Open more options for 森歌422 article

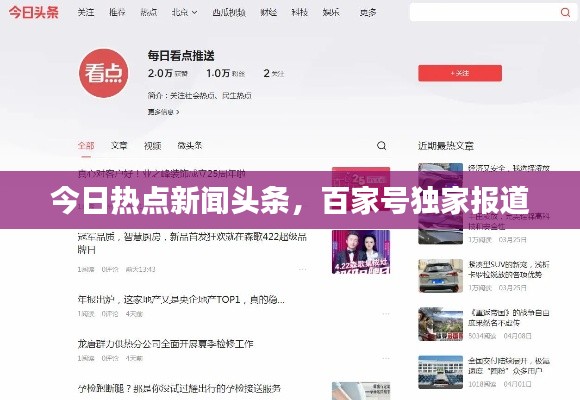pos(302,269)
